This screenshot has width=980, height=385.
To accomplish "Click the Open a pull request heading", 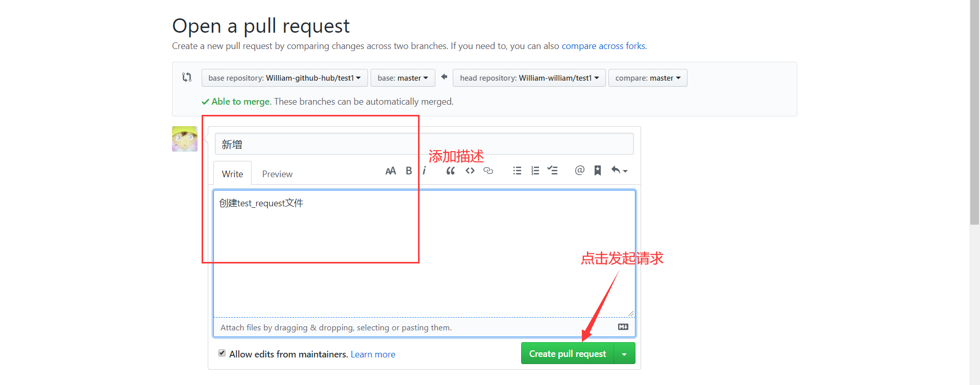I will click(x=261, y=26).
